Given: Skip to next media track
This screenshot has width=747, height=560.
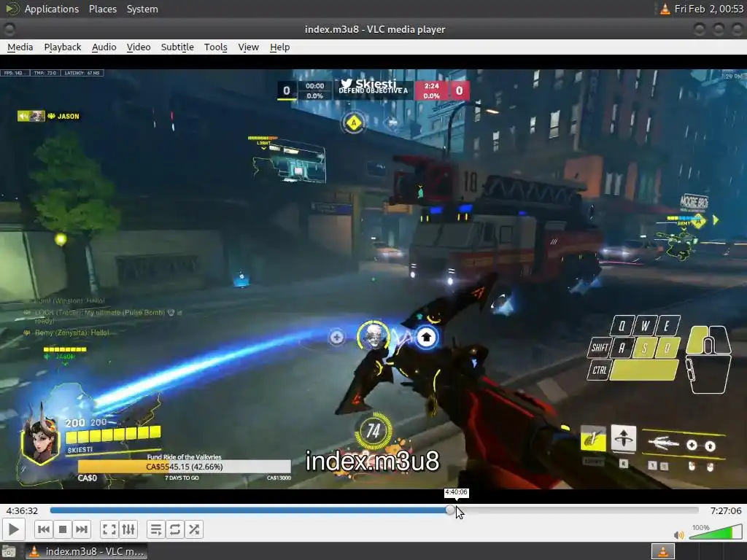Looking at the screenshot, I should click(x=82, y=529).
